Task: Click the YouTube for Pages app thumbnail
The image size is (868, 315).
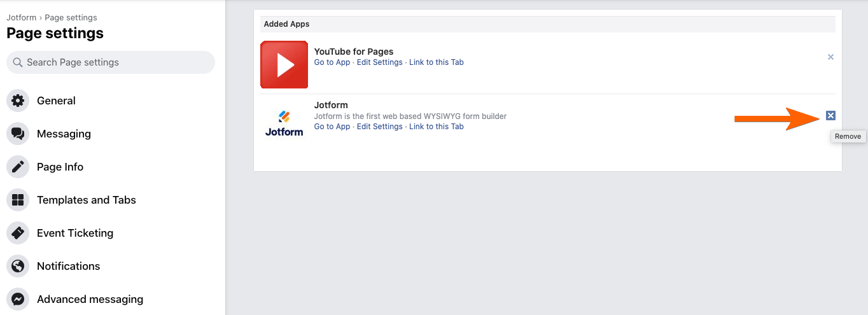Action: point(284,64)
